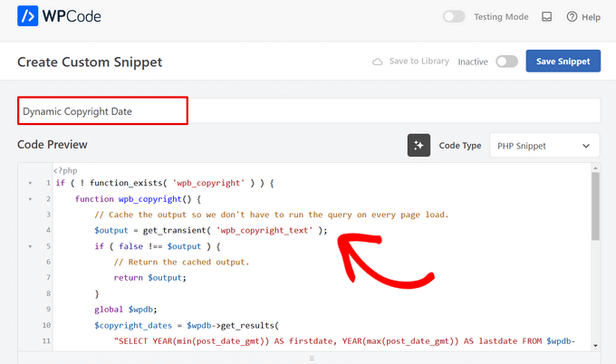Click the Save to Library link
The width and height of the screenshot is (616, 364).
tap(419, 62)
